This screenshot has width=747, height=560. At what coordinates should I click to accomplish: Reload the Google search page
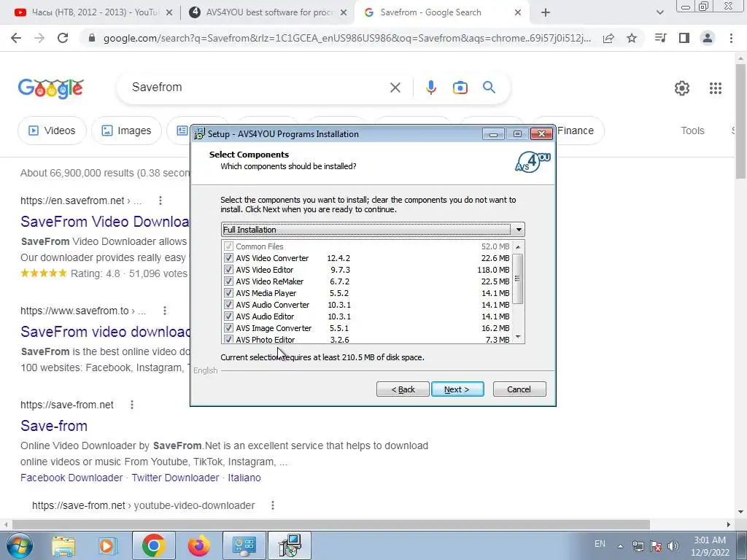[63, 38]
